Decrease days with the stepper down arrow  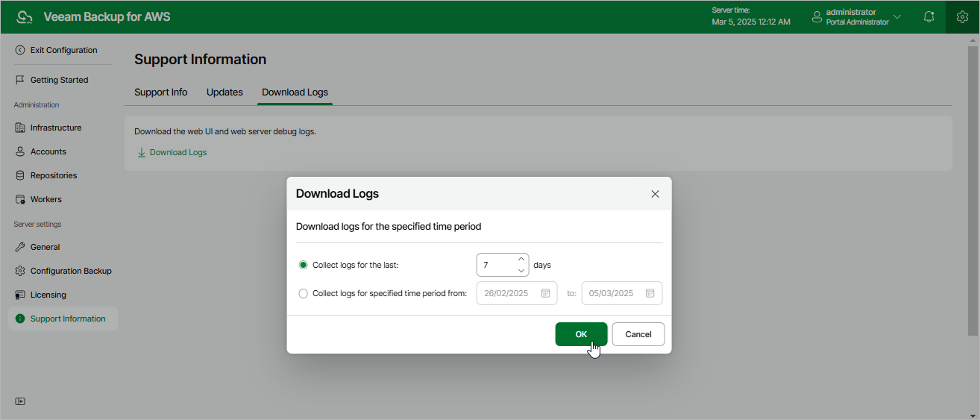tap(521, 271)
